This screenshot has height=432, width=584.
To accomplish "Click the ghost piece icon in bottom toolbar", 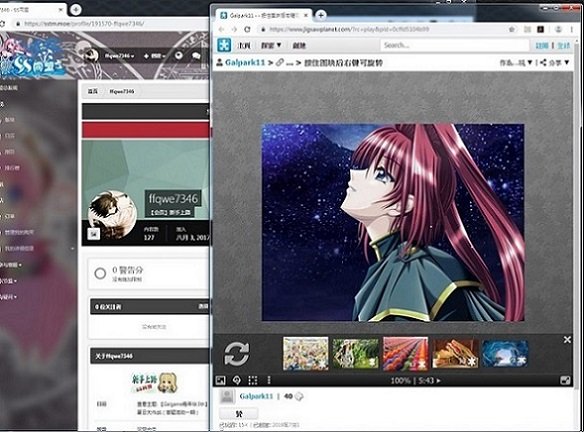I will (x=237, y=380).
